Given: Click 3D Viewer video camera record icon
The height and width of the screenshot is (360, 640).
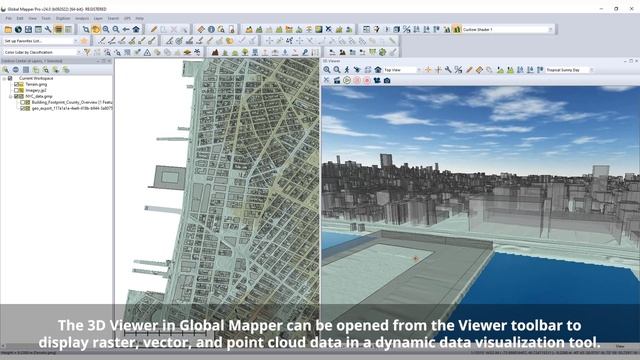Looking at the screenshot, I should 377,80.
